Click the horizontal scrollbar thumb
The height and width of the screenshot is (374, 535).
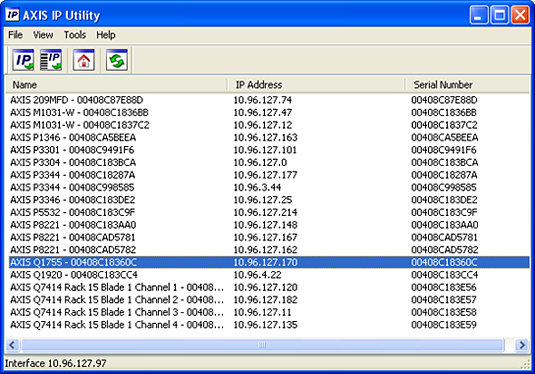[262, 345]
